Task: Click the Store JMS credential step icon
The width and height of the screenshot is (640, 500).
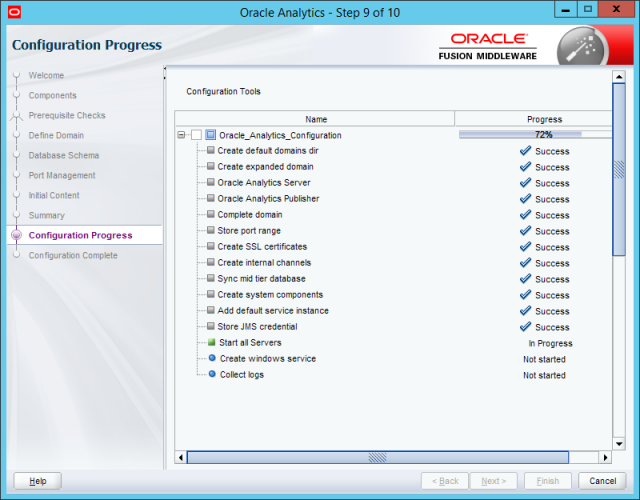Action: coord(211,326)
